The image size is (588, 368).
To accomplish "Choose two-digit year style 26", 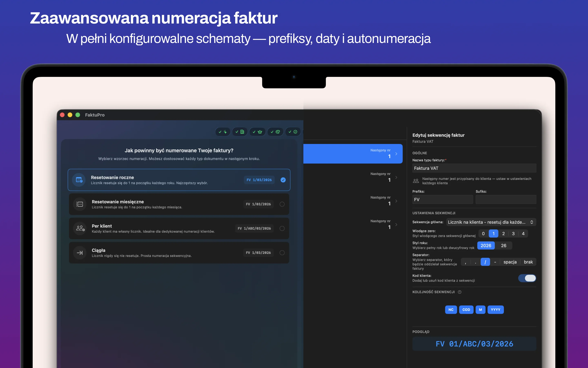I will point(503,246).
